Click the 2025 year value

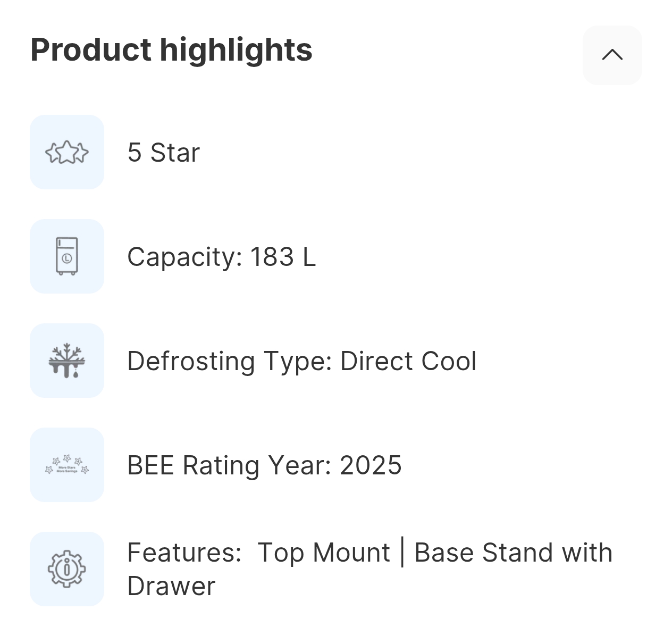(371, 465)
